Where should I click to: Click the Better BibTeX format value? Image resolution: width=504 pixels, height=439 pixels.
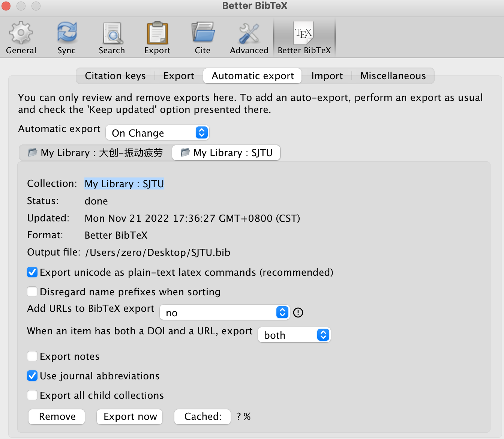point(116,235)
